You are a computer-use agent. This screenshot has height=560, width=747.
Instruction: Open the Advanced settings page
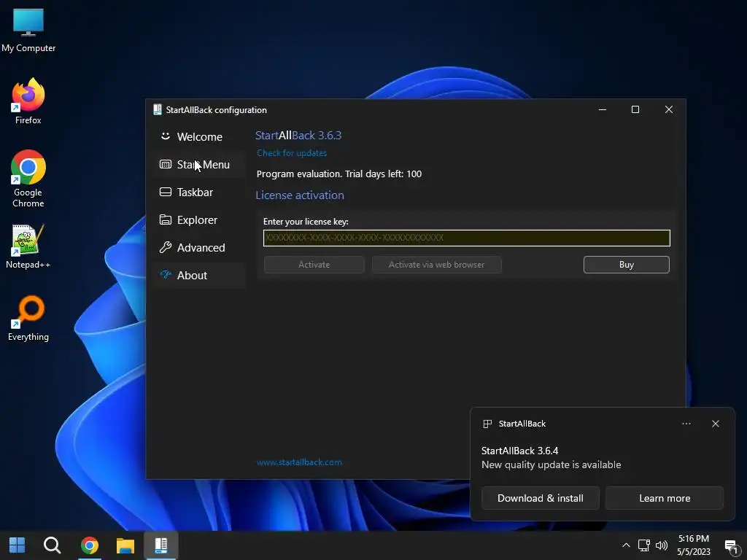(199, 248)
